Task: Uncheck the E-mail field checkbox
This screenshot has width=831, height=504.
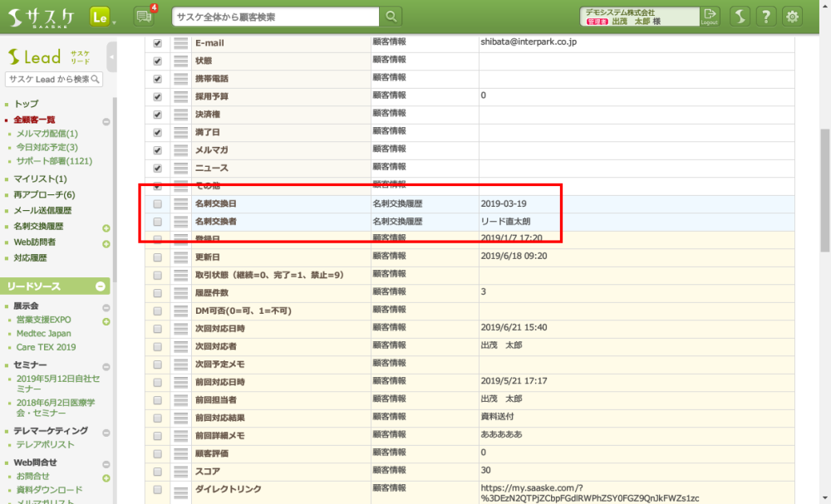Action: (158, 42)
